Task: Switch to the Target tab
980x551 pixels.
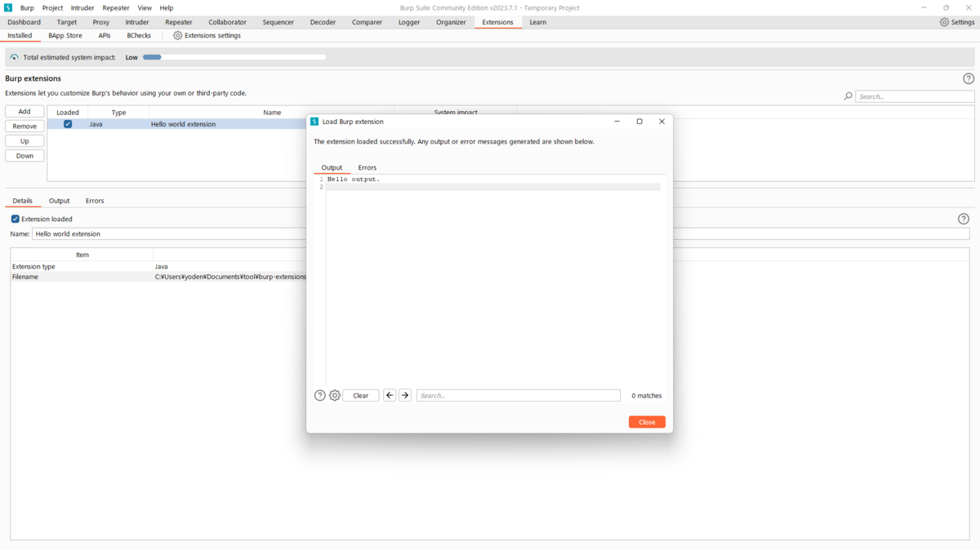Action: point(67,22)
